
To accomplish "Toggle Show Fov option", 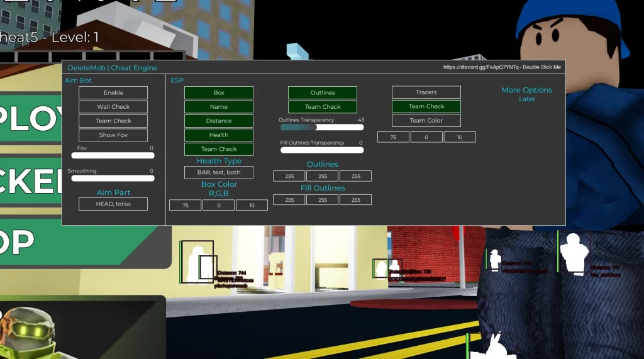I will pos(113,135).
